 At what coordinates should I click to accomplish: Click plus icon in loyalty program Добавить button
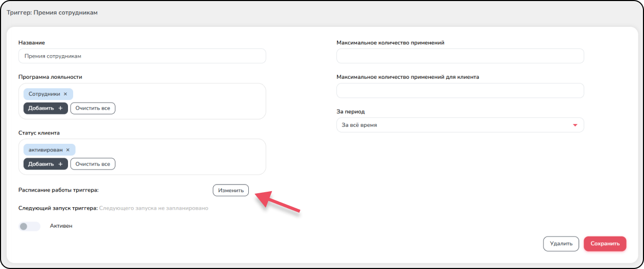coord(60,108)
